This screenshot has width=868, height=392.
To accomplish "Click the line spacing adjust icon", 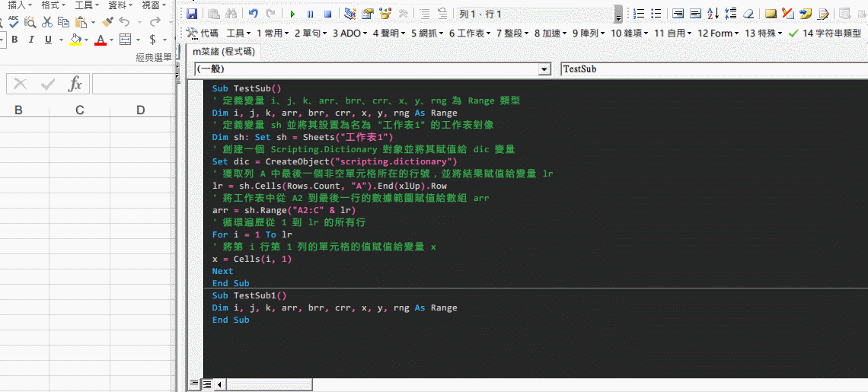I will point(731,14).
